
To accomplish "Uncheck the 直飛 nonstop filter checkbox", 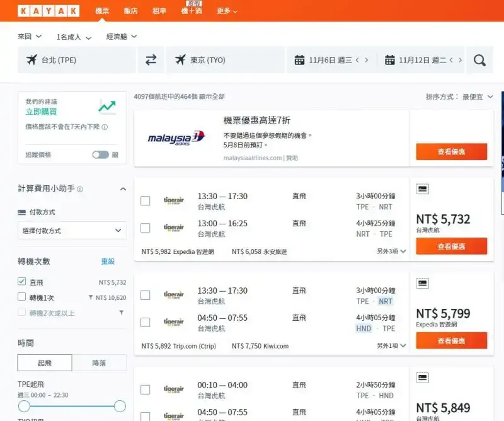I will [x=22, y=282].
